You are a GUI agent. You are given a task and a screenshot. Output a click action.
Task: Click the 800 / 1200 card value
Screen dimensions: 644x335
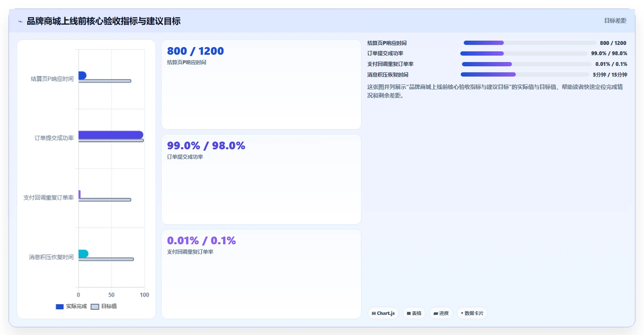(x=195, y=51)
